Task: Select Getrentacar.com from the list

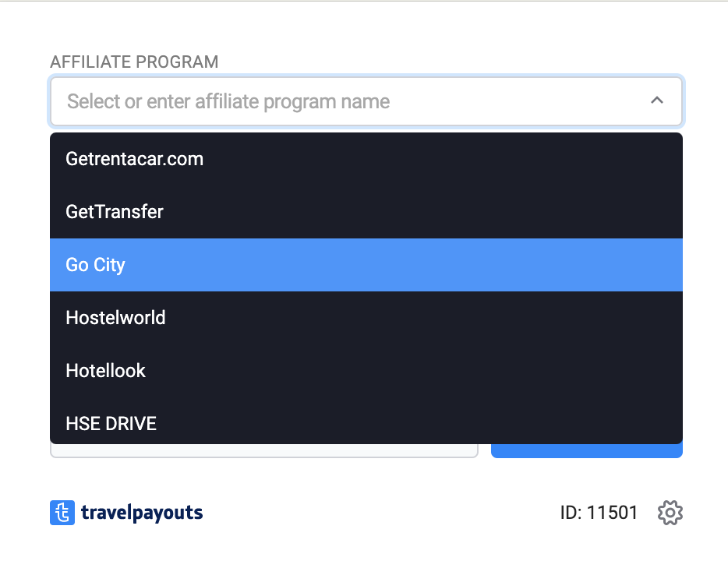Action: [366, 159]
